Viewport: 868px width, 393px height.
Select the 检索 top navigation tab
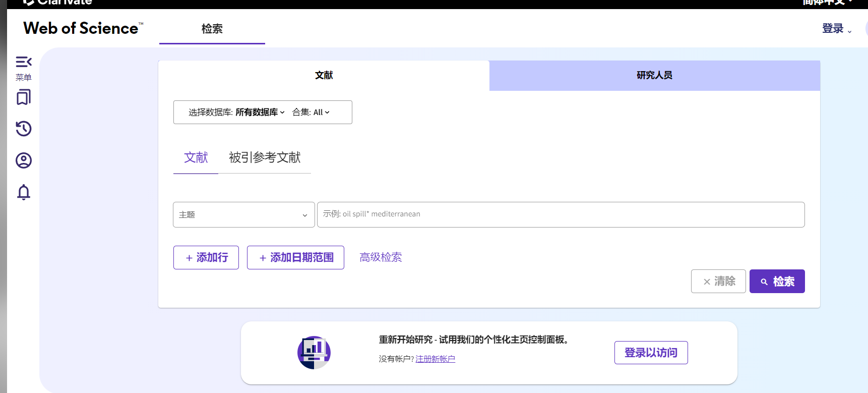(212, 29)
